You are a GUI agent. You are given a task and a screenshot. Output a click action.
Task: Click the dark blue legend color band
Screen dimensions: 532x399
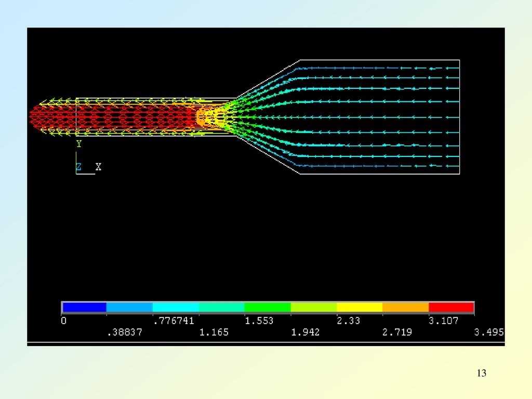(84, 308)
